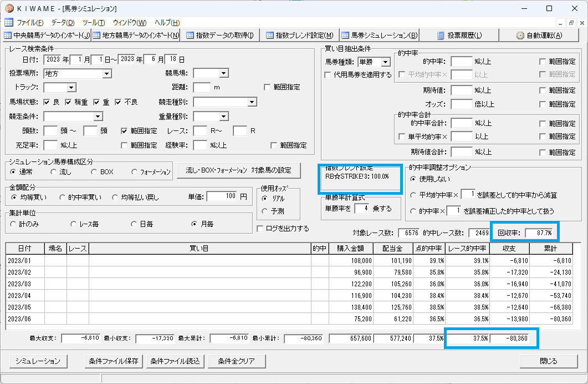Open the ファイル menu
Viewport: 588px width, 384px height.
30,23
